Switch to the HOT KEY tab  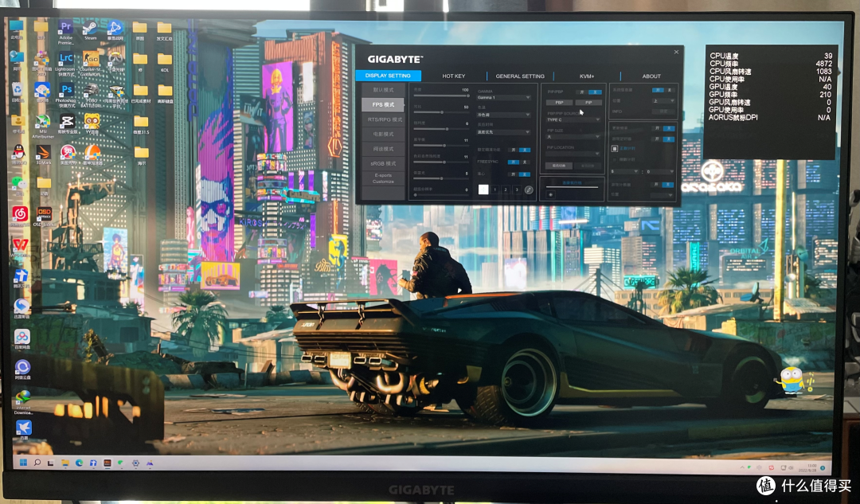(x=454, y=76)
